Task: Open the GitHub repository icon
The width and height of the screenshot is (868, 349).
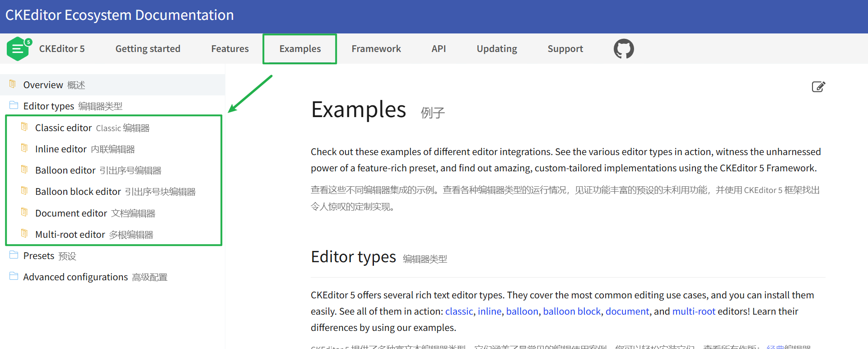Action: pos(624,49)
